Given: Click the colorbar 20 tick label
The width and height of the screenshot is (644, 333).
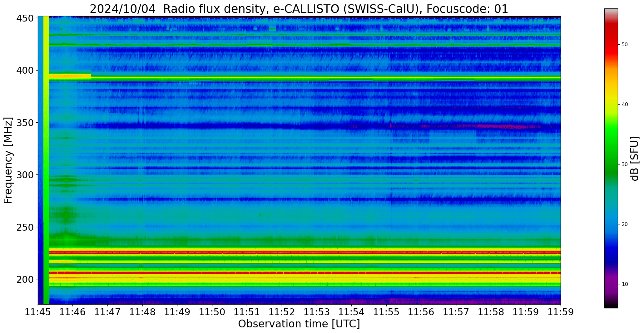Looking at the screenshot, I should [x=625, y=224].
